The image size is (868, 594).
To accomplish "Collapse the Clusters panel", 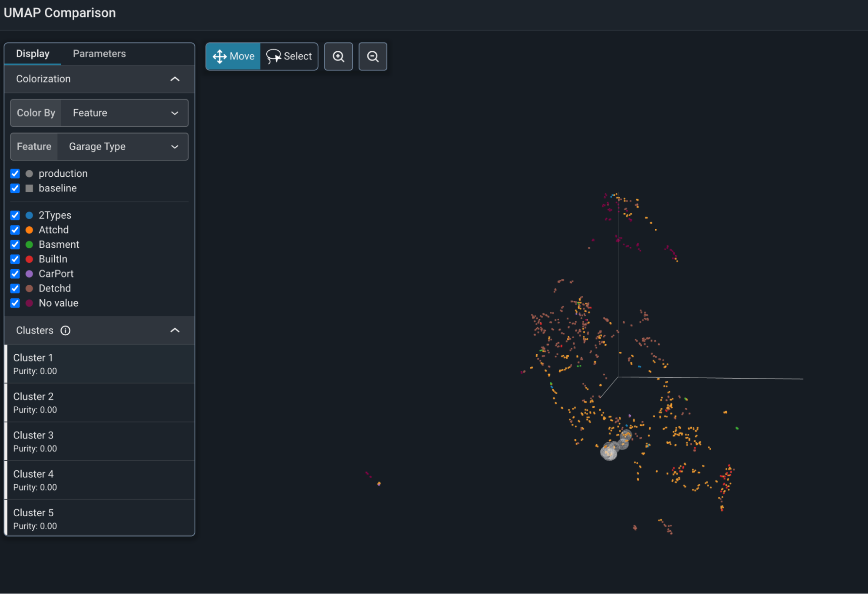I will (x=174, y=330).
